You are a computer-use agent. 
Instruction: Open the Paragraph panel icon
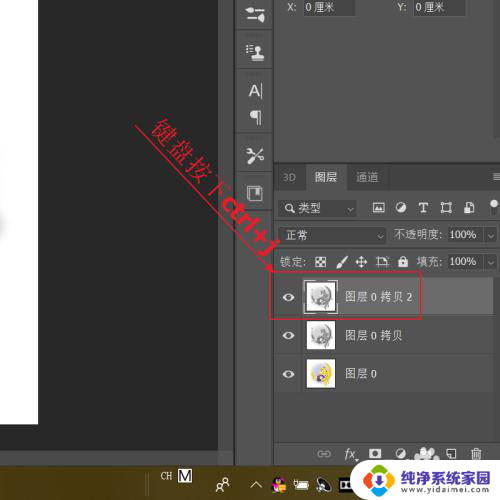tap(256, 117)
